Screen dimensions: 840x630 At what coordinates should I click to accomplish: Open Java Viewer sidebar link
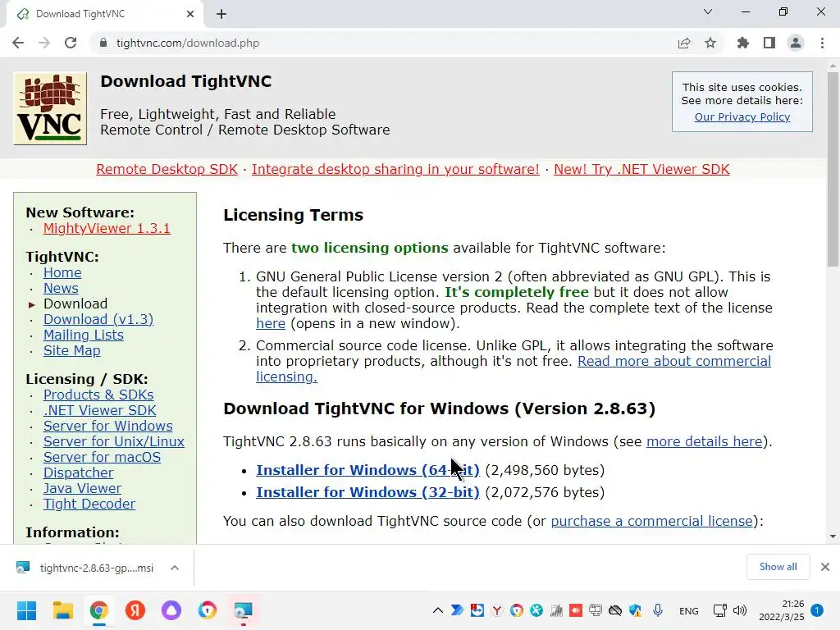pos(82,488)
